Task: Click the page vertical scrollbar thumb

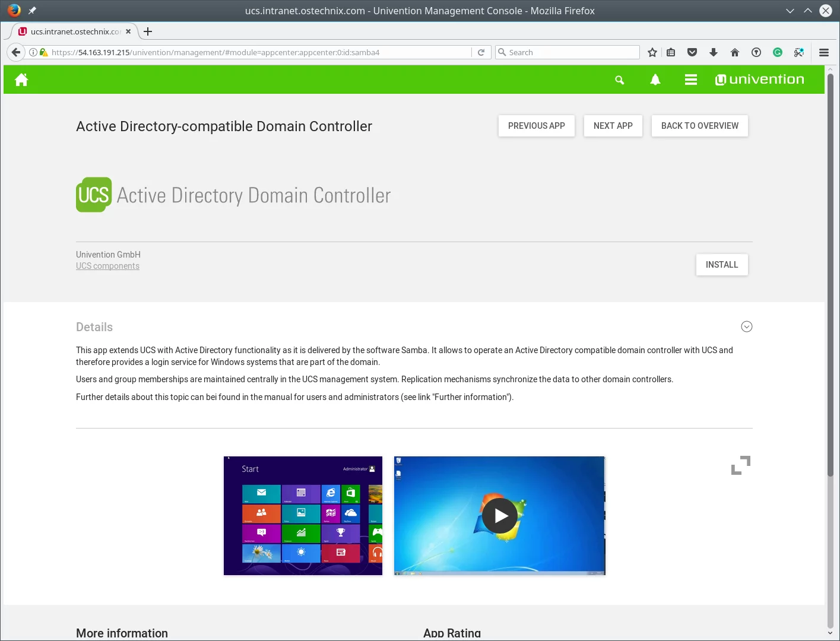Action: [x=831, y=274]
